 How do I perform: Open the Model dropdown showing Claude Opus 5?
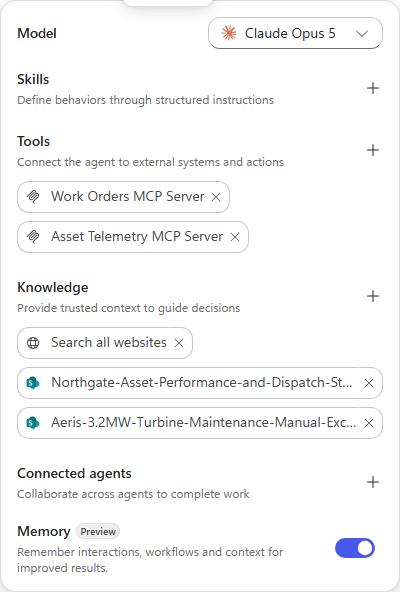(x=295, y=33)
